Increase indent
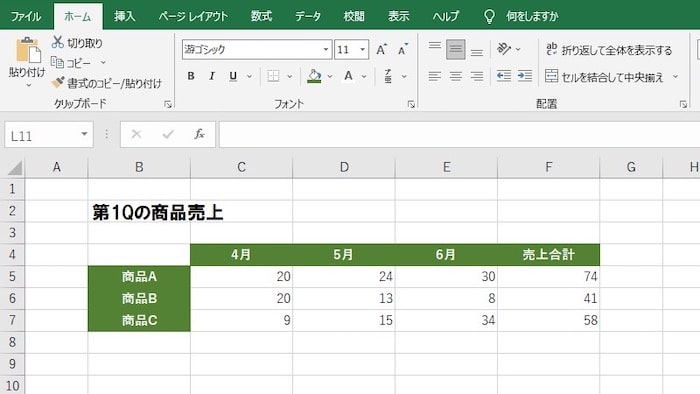Screen dimensions: 700x394 (525, 76)
